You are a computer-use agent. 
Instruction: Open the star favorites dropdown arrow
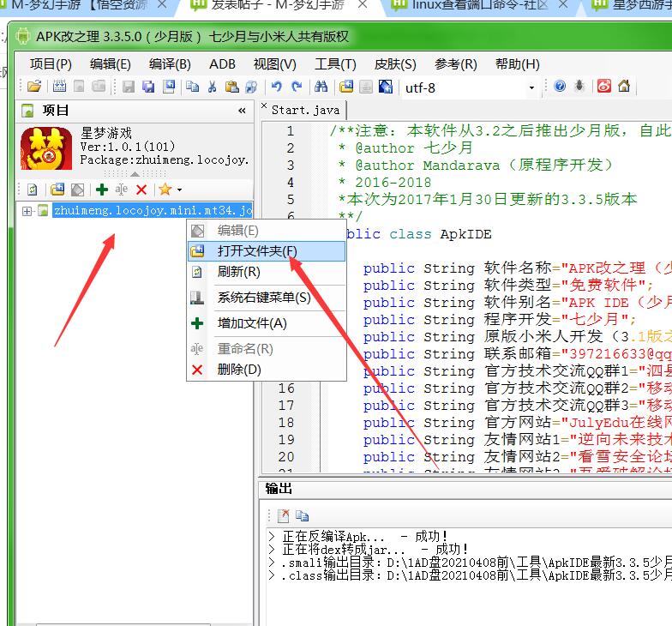tap(179, 190)
